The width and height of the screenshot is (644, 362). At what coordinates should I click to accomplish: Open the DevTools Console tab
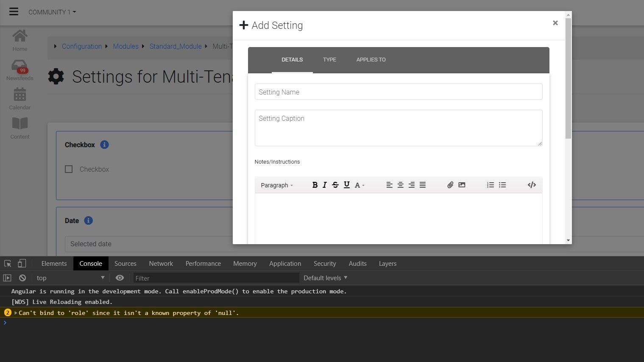tap(91, 264)
